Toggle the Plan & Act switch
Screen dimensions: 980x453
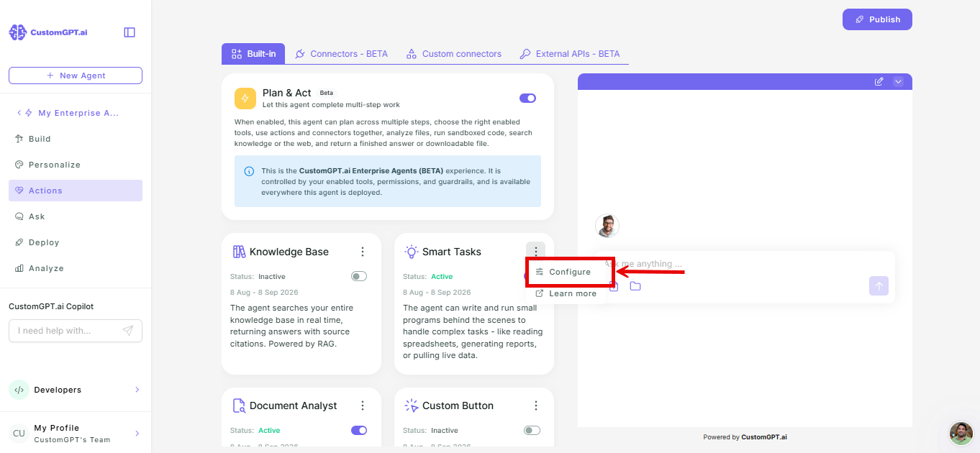(x=527, y=99)
